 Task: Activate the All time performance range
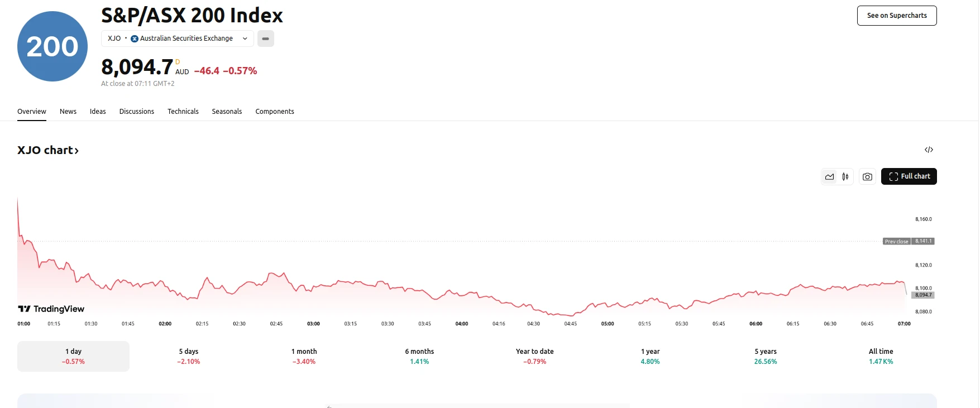pos(881,356)
